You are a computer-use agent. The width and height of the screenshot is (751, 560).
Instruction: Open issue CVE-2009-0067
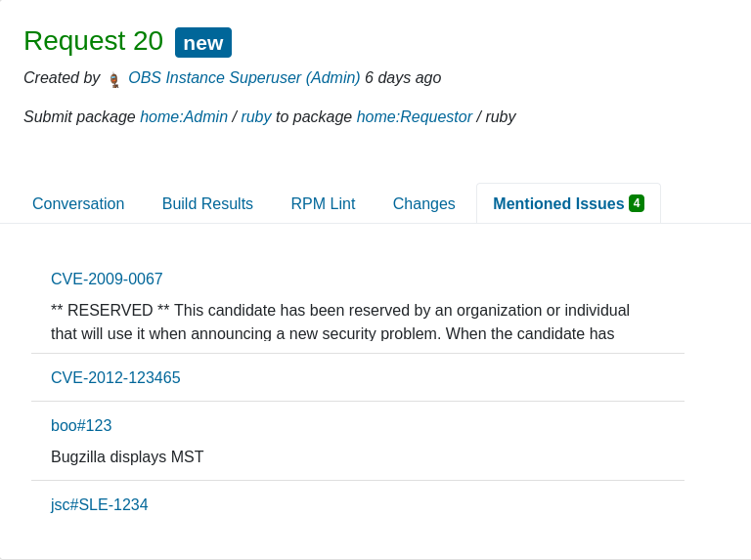tap(107, 279)
